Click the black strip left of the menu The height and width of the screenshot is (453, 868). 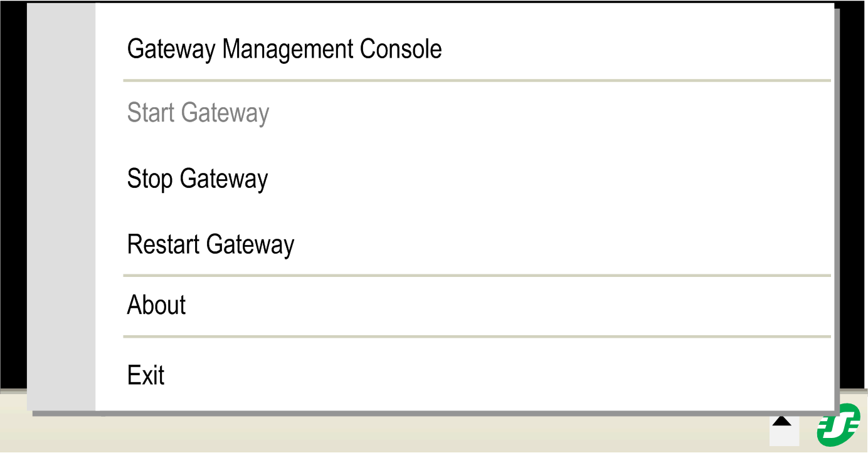(13, 188)
